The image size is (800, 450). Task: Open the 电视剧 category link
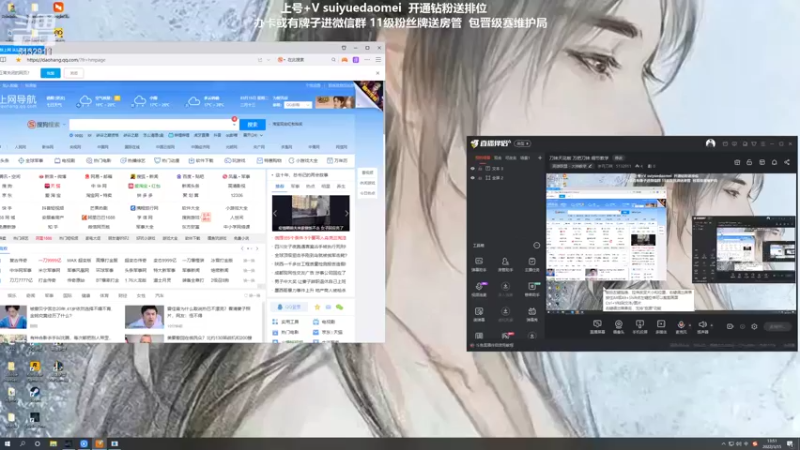[x=64, y=160]
